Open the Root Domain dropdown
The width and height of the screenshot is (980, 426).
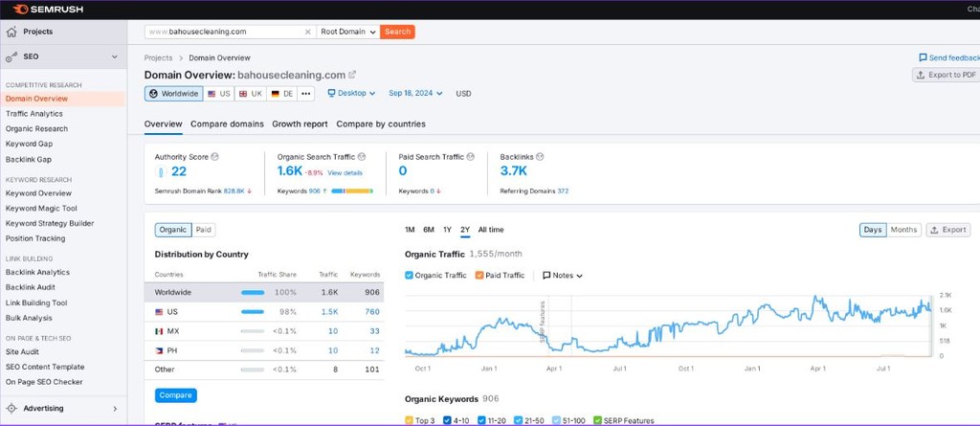pyautogui.click(x=347, y=32)
